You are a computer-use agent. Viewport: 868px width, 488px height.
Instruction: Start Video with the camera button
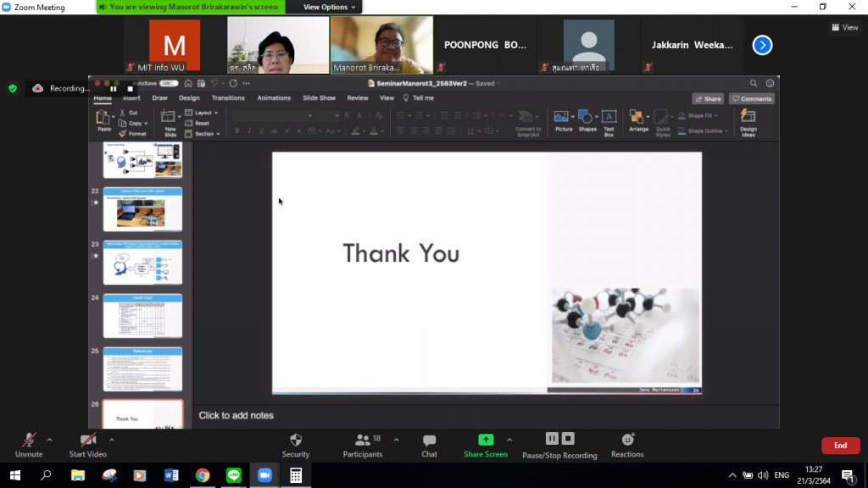coord(88,445)
